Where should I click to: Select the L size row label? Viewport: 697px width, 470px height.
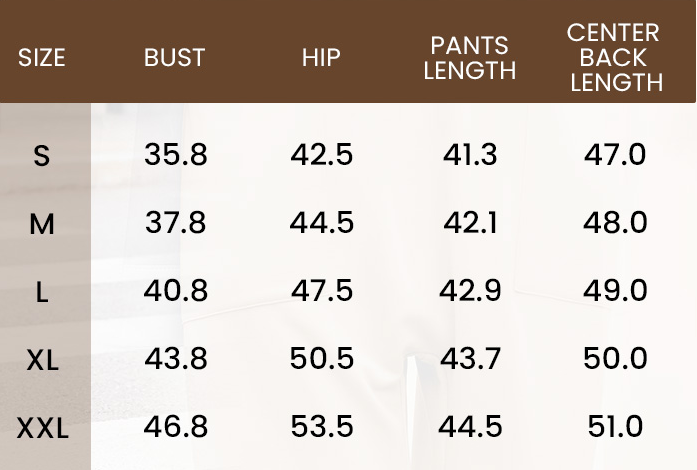[42, 293]
